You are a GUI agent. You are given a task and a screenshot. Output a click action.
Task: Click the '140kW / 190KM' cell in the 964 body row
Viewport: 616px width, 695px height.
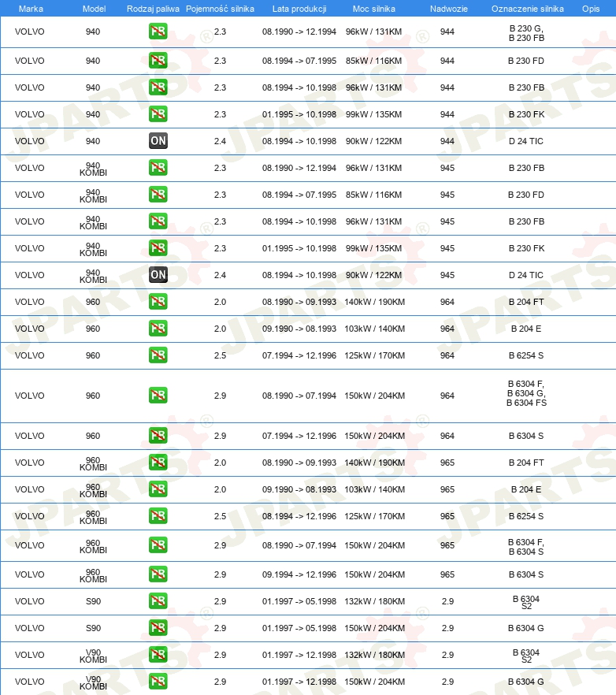tap(374, 302)
